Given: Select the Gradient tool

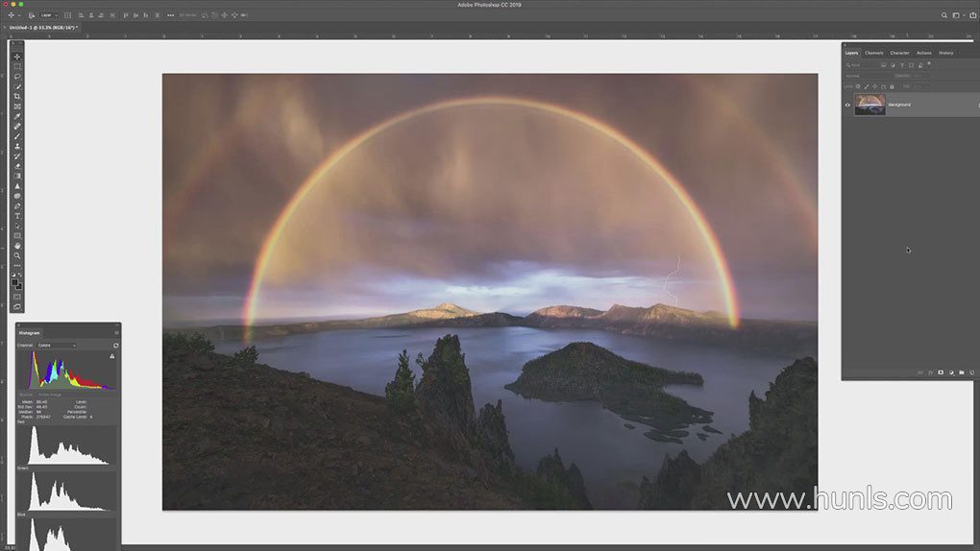Looking at the screenshot, I should 17,177.
